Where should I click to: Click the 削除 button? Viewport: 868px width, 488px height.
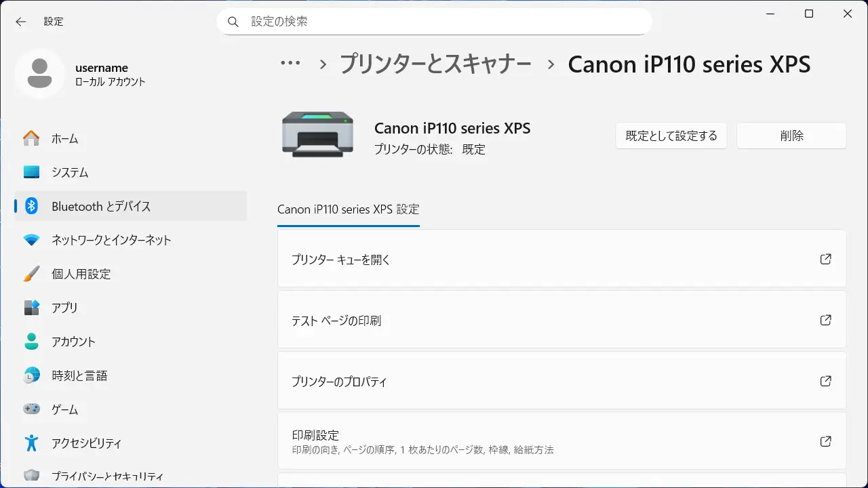791,136
